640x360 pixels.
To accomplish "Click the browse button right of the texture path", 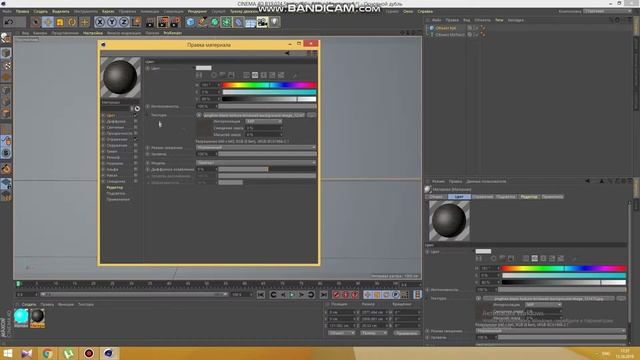I will pos(312,115).
